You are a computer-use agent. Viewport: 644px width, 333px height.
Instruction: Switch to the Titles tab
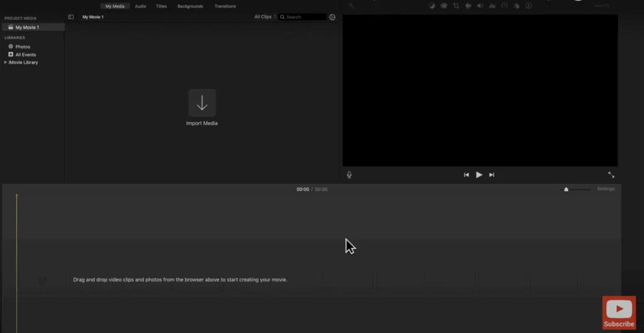[161, 6]
